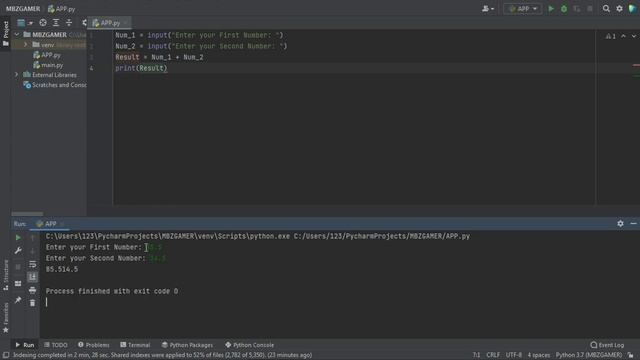Run APP with the green play icon in top toolbar
The height and width of the screenshot is (360, 640).
pos(551,9)
